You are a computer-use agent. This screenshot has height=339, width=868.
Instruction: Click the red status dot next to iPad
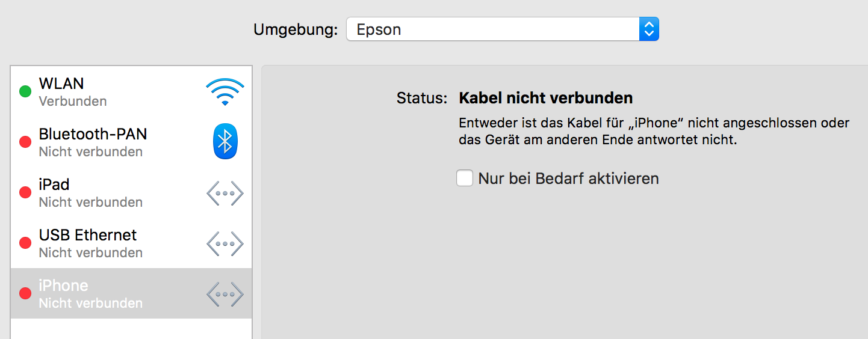[25, 193]
